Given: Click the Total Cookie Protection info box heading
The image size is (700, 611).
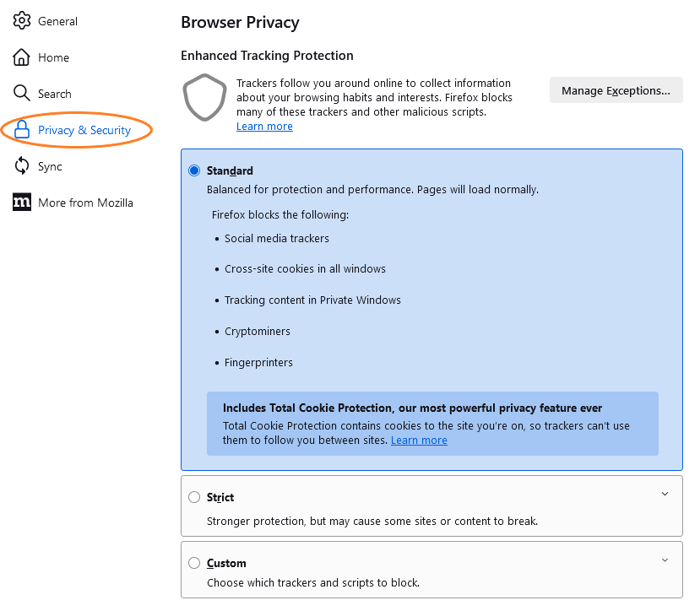Looking at the screenshot, I should coord(412,408).
